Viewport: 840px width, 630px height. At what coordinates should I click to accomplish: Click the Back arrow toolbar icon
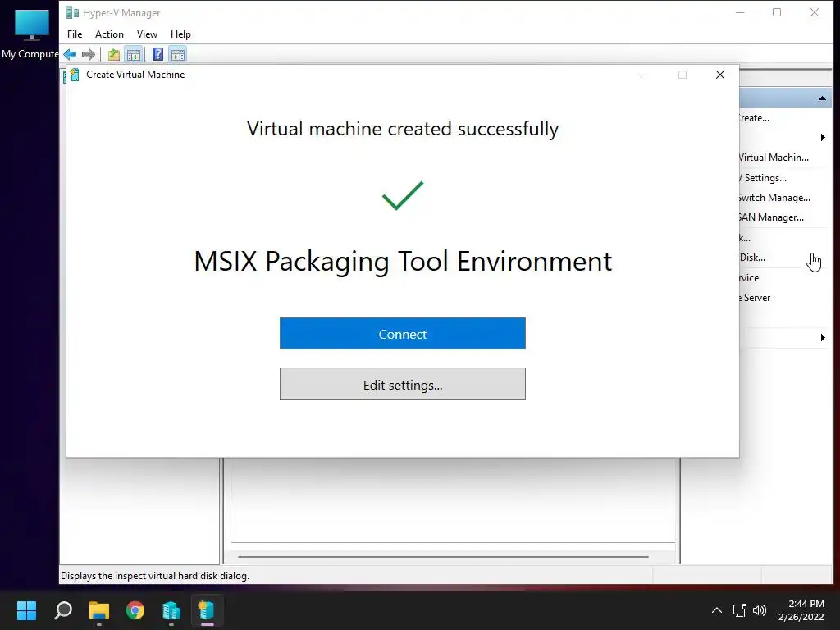[70, 54]
